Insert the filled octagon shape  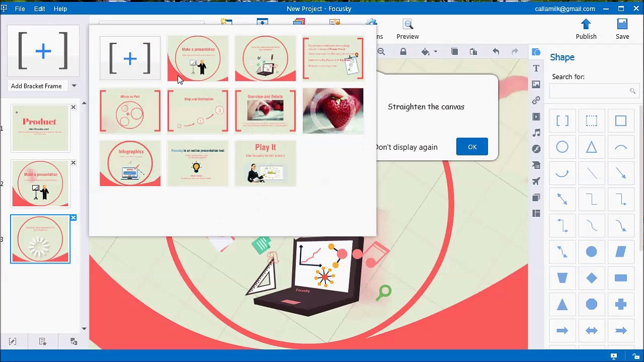coord(592,304)
